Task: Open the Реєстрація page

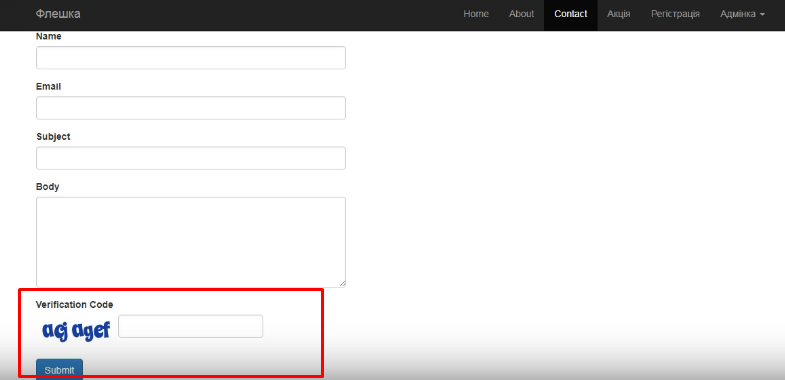Action: coord(675,14)
